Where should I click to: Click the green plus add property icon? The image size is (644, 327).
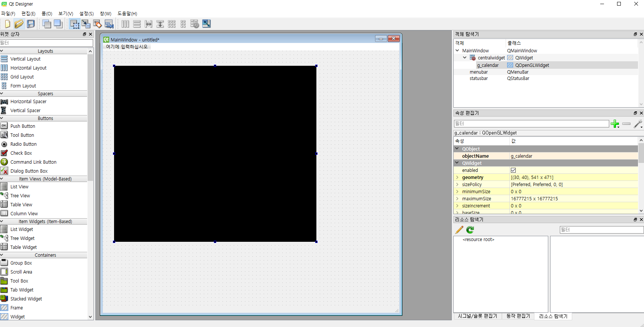point(615,124)
